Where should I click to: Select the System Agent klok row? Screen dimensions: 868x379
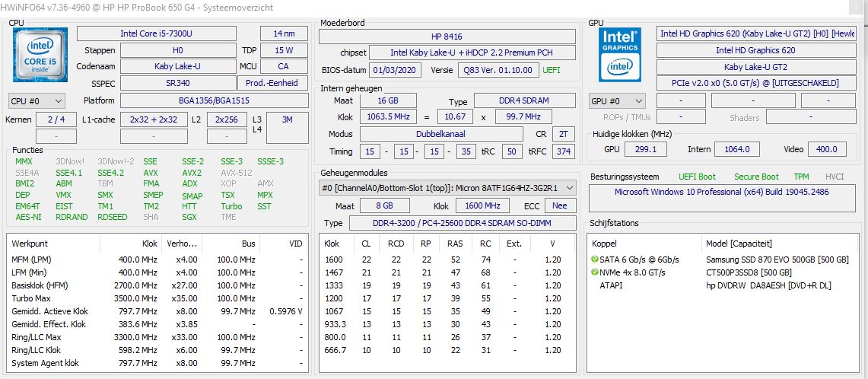[157, 363]
